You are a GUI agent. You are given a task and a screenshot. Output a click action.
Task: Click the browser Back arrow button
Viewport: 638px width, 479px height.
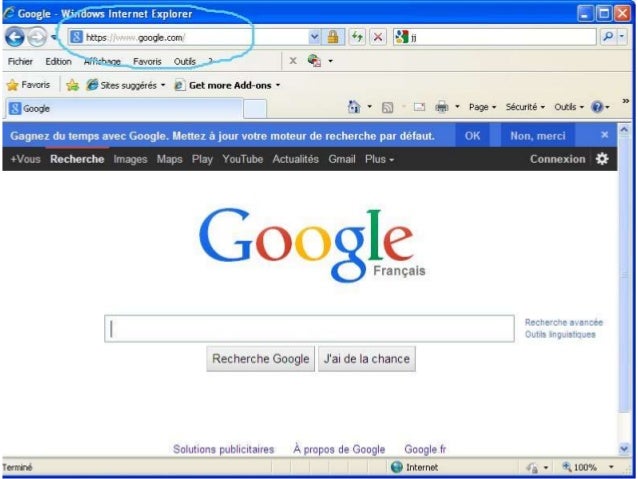pyautogui.click(x=15, y=37)
